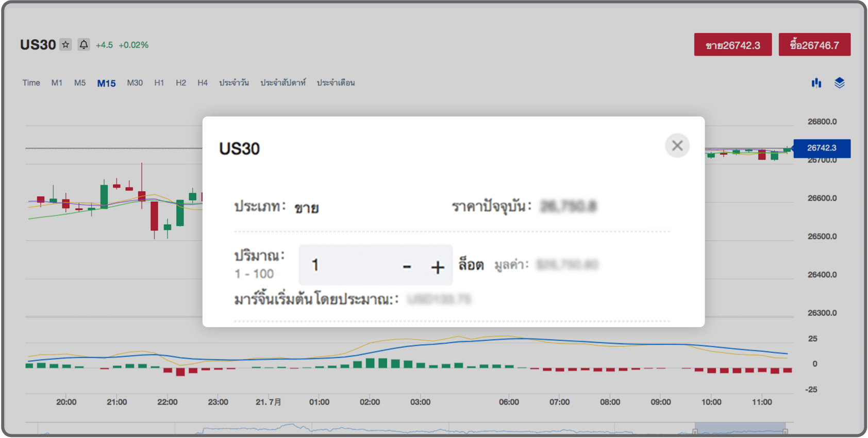
Task: Switch chart to H1 timeframe
Action: [x=159, y=83]
